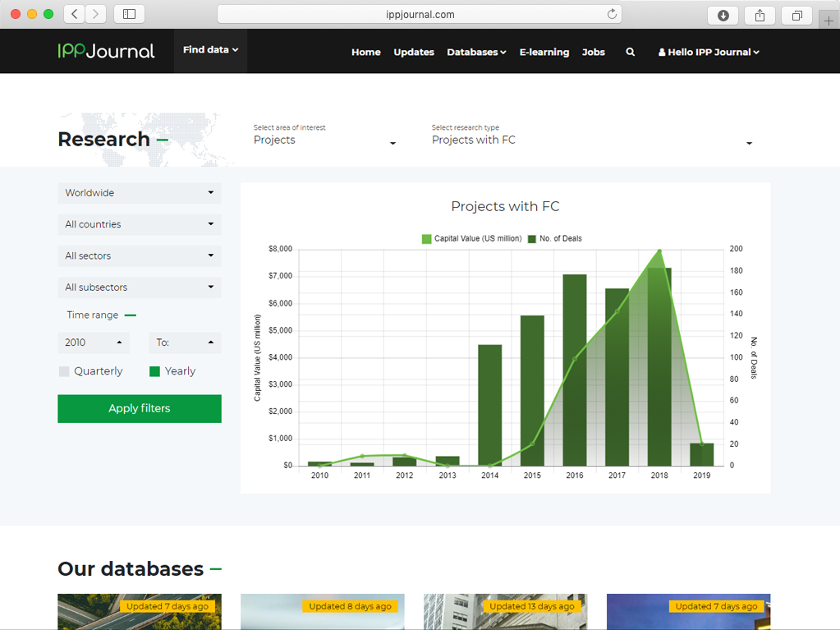Expand the All sectors dropdown
840x630 pixels.
tap(140, 256)
